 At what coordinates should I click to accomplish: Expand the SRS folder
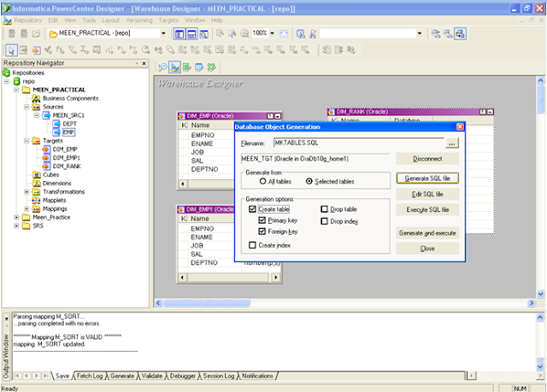(x=16, y=225)
